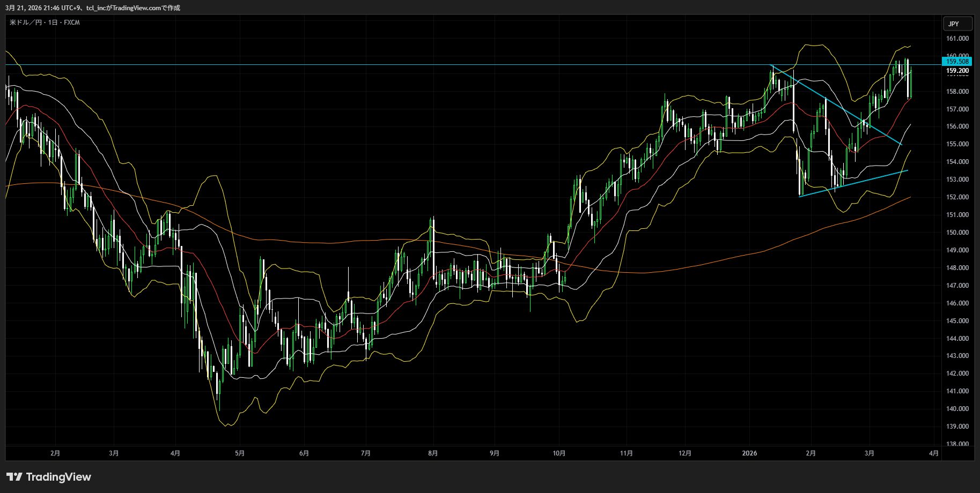The height and width of the screenshot is (493, 980).
Task: Select the descending cyan trendline
Action: [837, 106]
